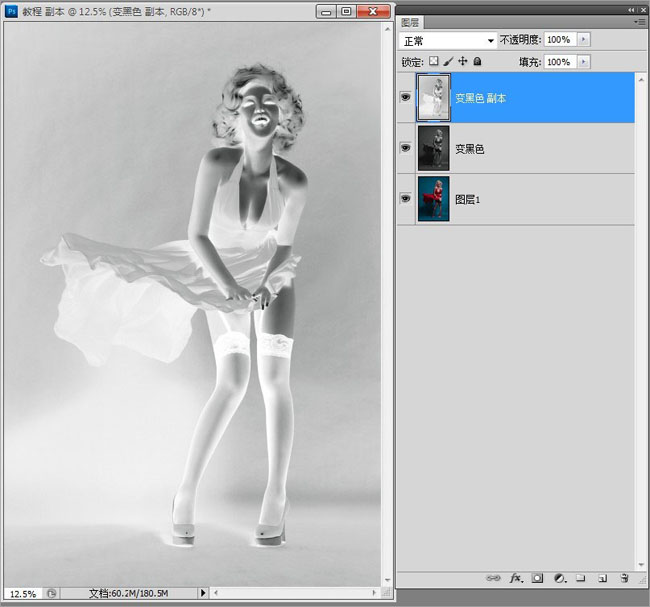This screenshot has height=607, width=650.
Task: Select the 变黑色 副本 layer name
Action: click(x=481, y=98)
